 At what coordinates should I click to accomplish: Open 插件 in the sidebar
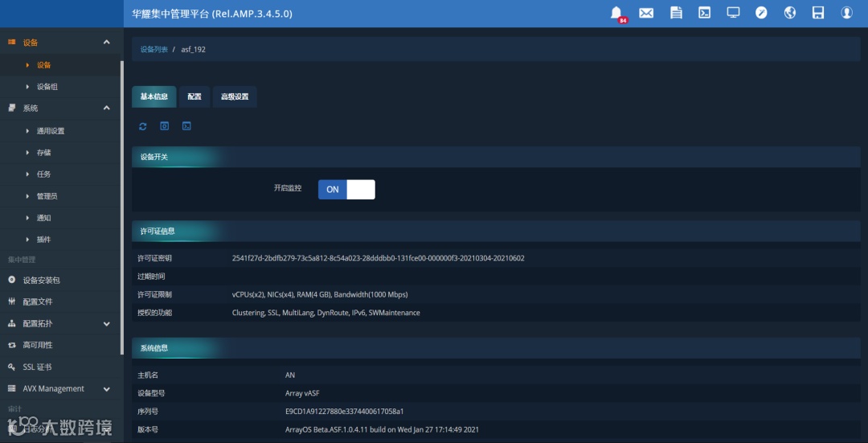(x=43, y=240)
